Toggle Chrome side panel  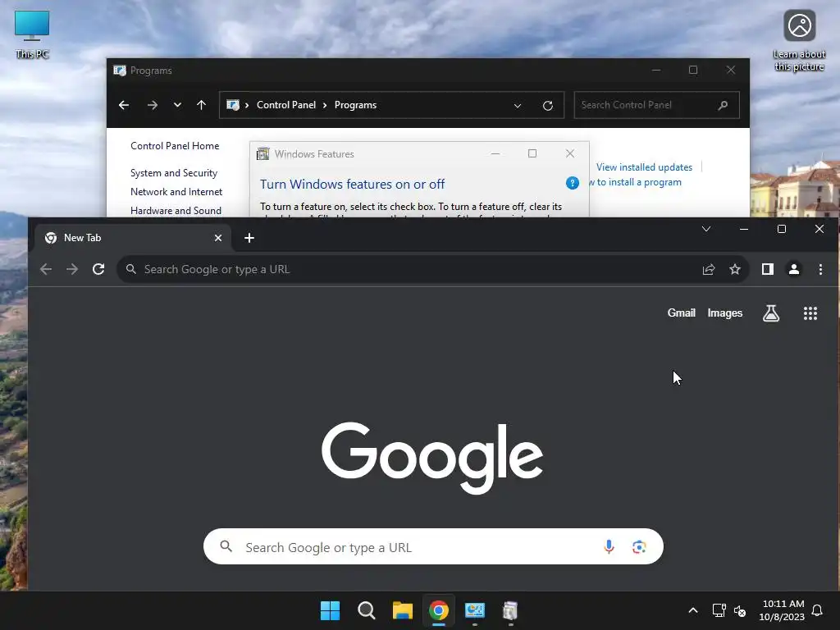768,269
